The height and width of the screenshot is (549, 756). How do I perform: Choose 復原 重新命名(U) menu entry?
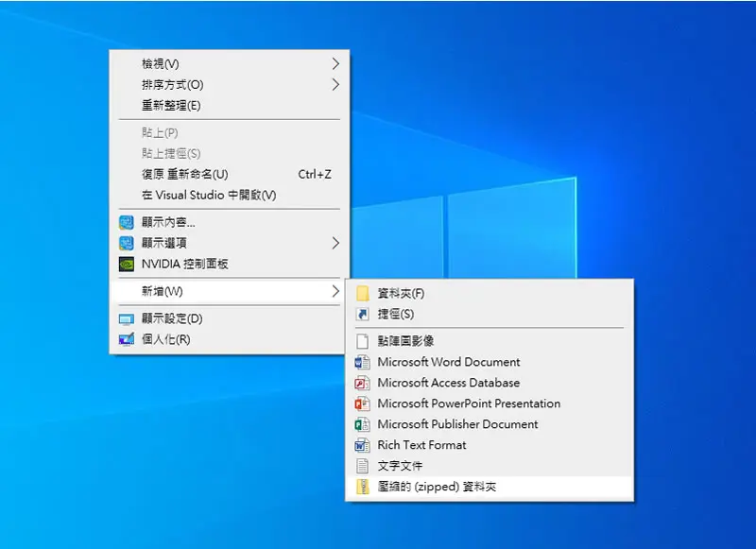230,174
